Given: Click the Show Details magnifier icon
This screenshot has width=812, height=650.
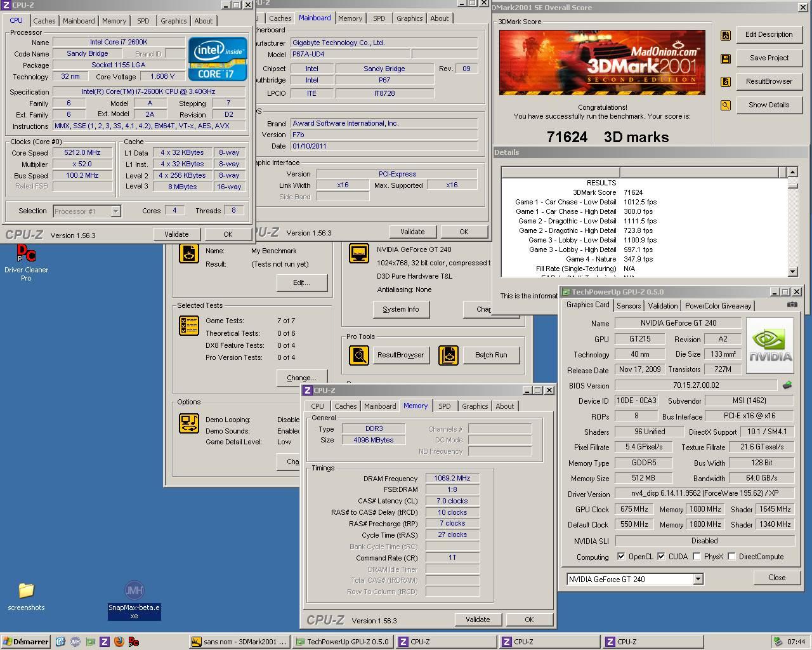Looking at the screenshot, I should click(726, 105).
